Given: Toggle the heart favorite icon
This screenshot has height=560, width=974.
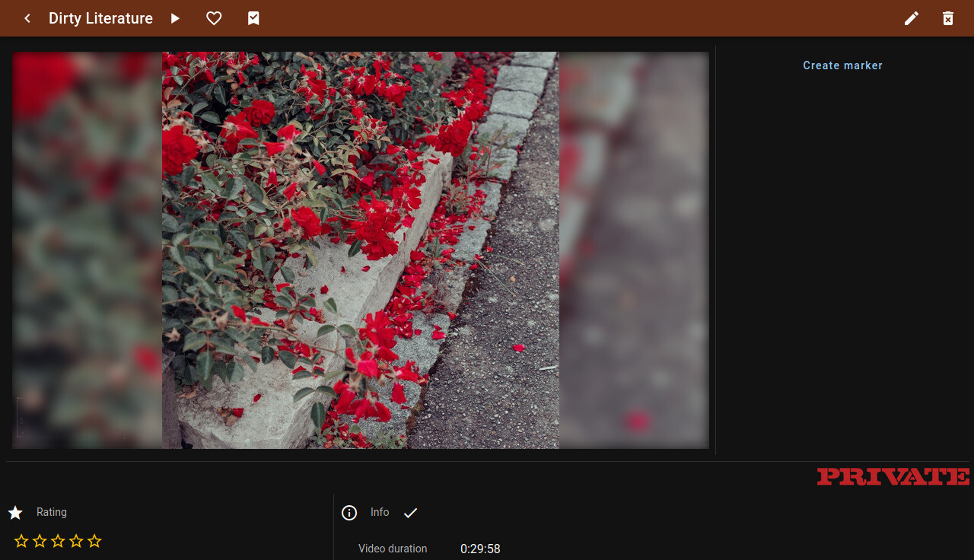Looking at the screenshot, I should coord(214,18).
